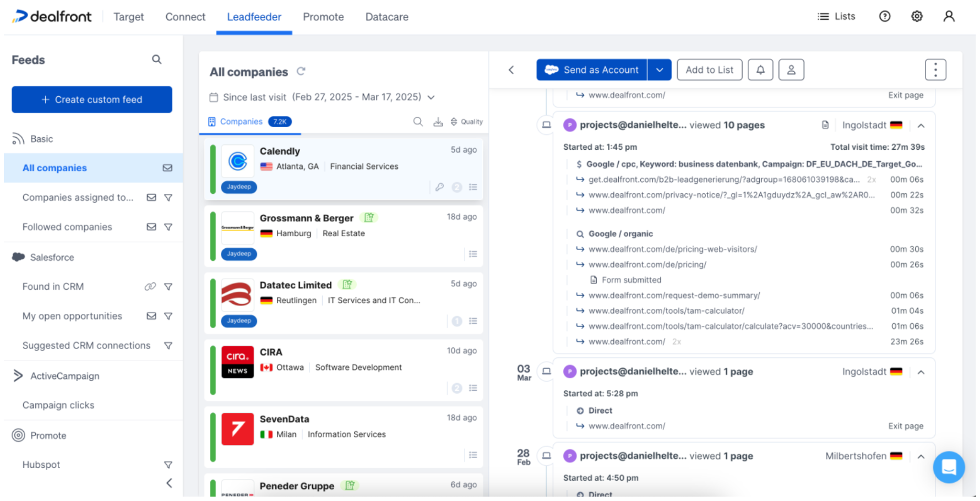The width and height of the screenshot is (980, 501).
Task: Open the settings gear icon
Action: tap(917, 17)
